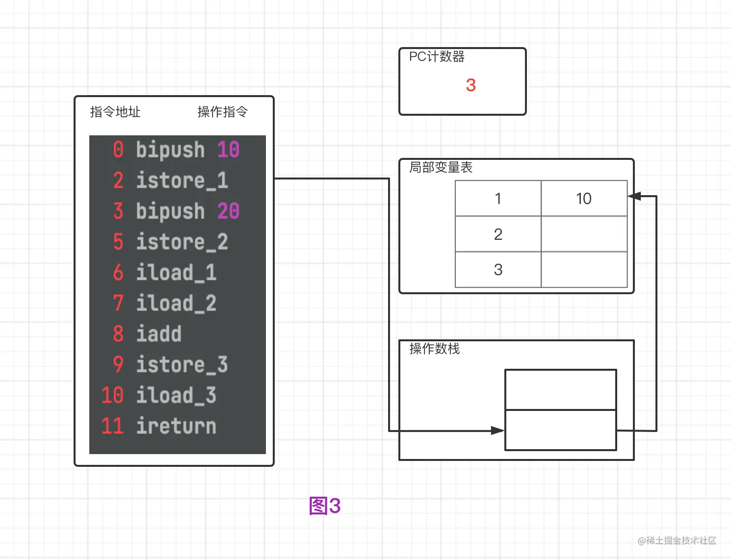This screenshot has width=731, height=560.
Task: Click the 'iload_1' instruction
Action: (x=164, y=273)
